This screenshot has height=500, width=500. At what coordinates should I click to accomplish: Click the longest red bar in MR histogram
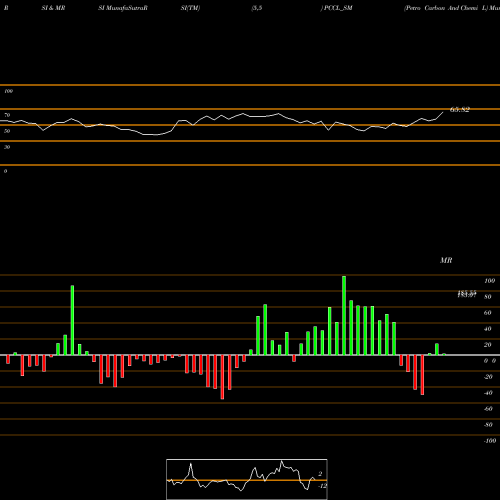tap(222, 377)
